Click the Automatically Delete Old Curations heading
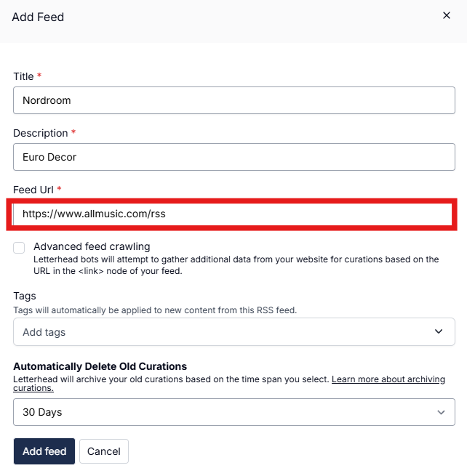467x476 pixels. (100, 366)
